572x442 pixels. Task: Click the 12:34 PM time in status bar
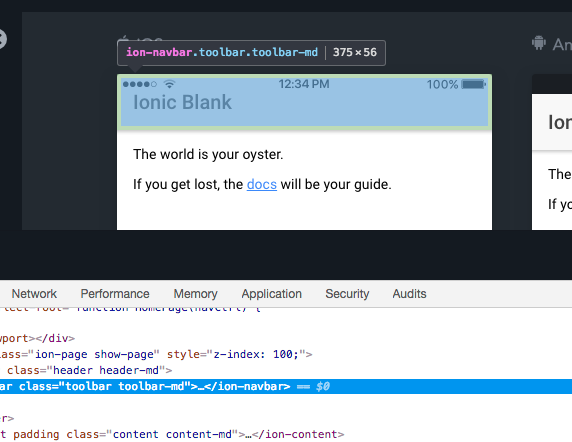tap(304, 84)
